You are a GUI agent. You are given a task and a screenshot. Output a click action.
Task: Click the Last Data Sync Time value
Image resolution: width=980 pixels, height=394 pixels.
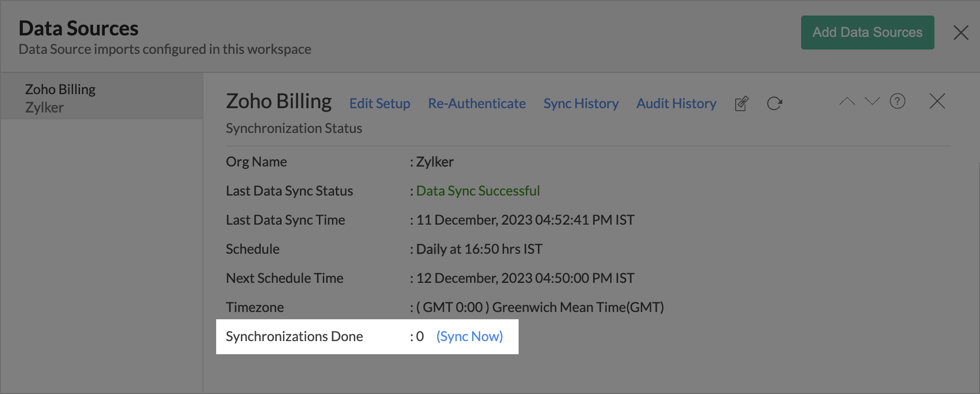tap(525, 220)
